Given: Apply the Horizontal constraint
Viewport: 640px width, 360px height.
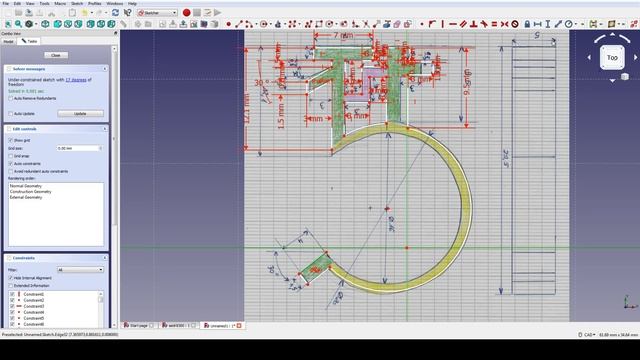Looking at the screenshot, I should [x=453, y=24].
